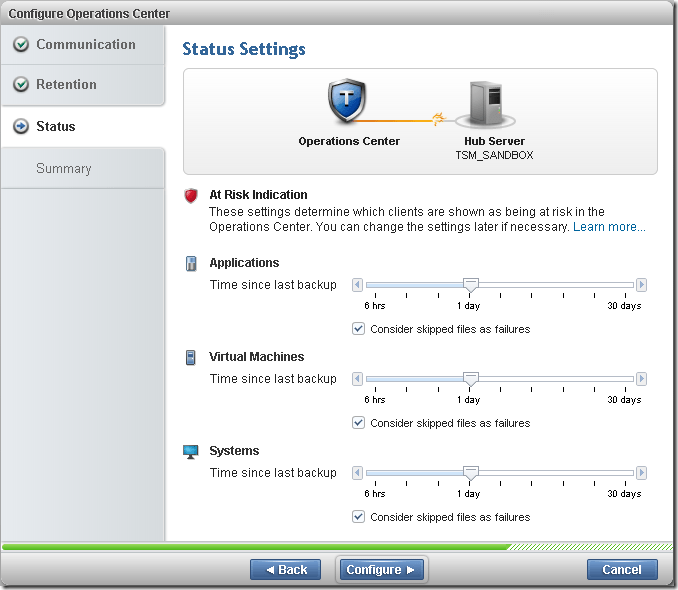Image resolution: width=678 pixels, height=590 pixels.
Task: Click the Cancel button
Action: [621, 569]
